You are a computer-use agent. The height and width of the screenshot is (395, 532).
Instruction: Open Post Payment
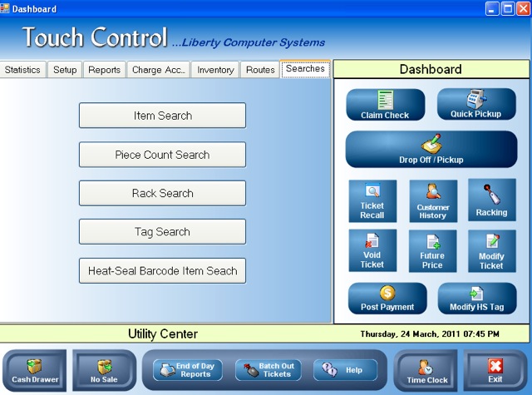(x=387, y=298)
